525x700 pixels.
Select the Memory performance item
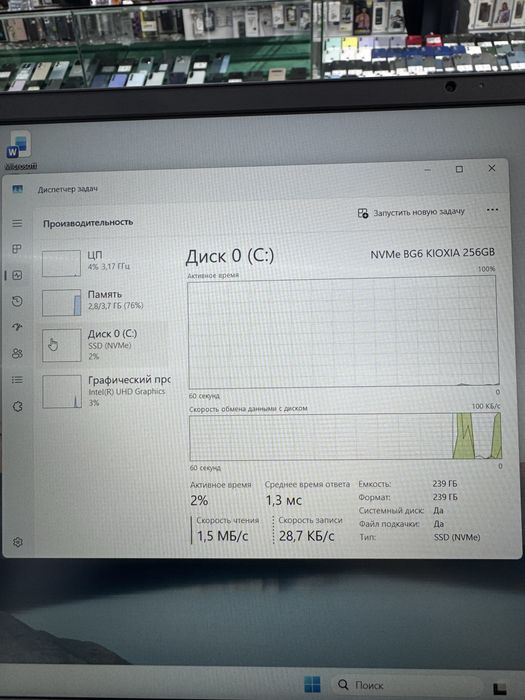(105, 302)
